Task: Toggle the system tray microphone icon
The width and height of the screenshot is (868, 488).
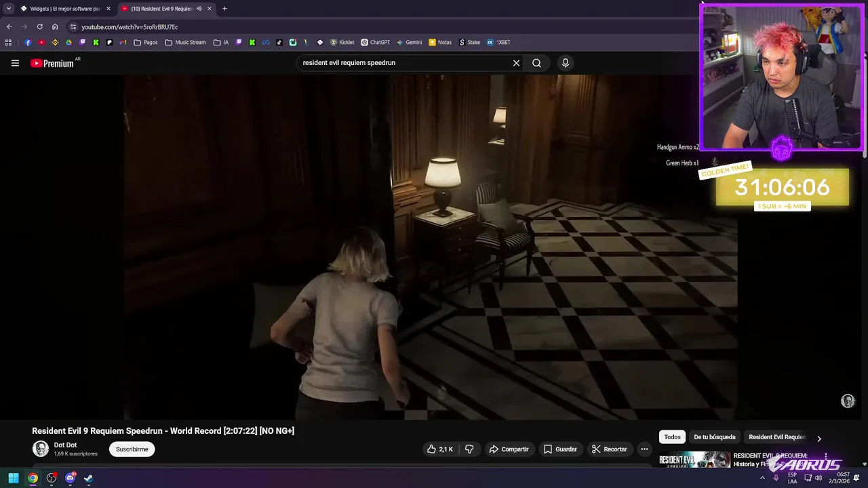Action: pos(776,478)
